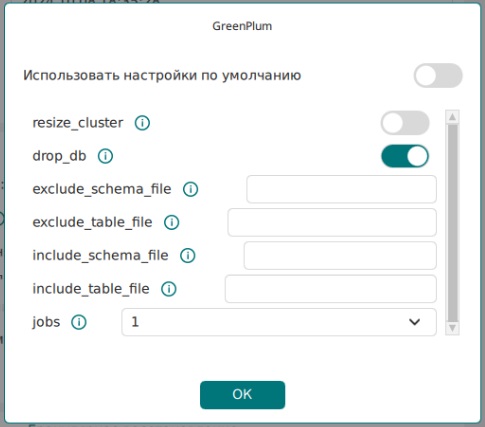Enable the default settings toggle
The image size is (485, 427).
438,75
